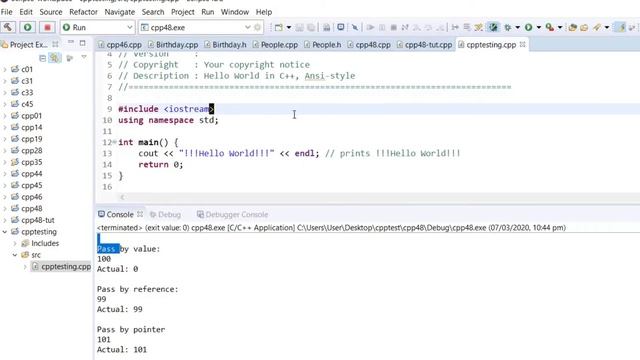Open the dropdown arrow beside External Tools
This screenshot has height=360, width=640.
560,27
